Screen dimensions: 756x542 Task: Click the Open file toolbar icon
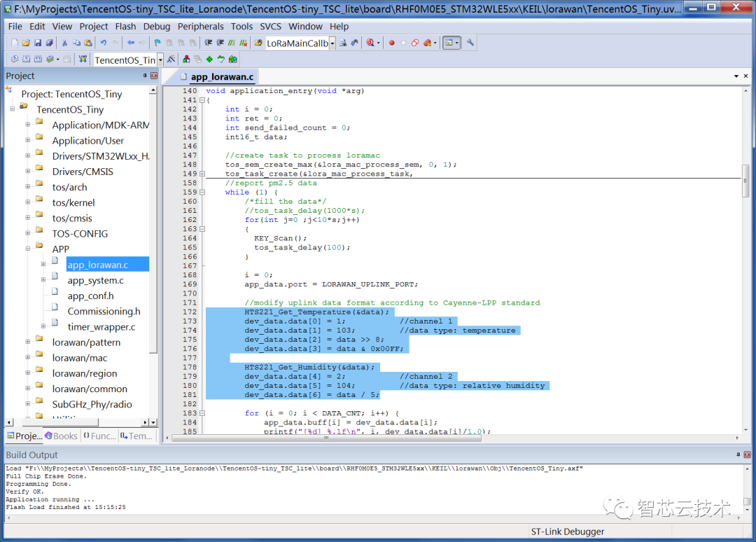pyautogui.click(x=26, y=43)
